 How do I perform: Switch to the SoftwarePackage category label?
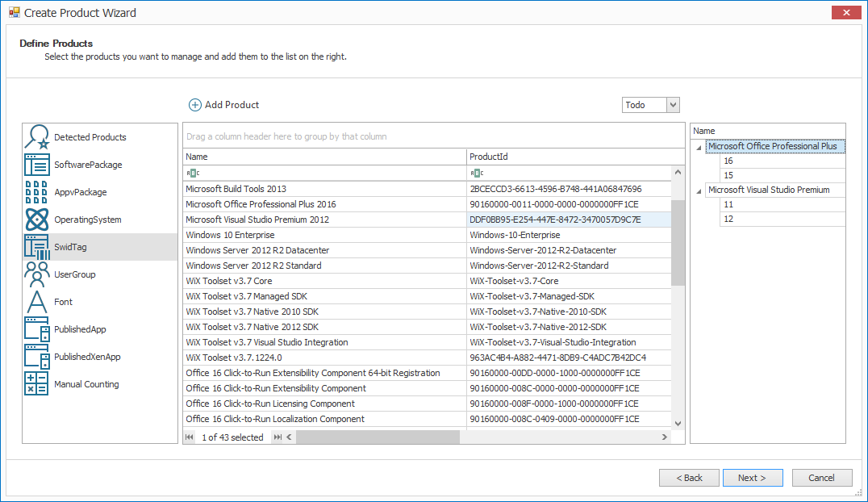(88, 165)
